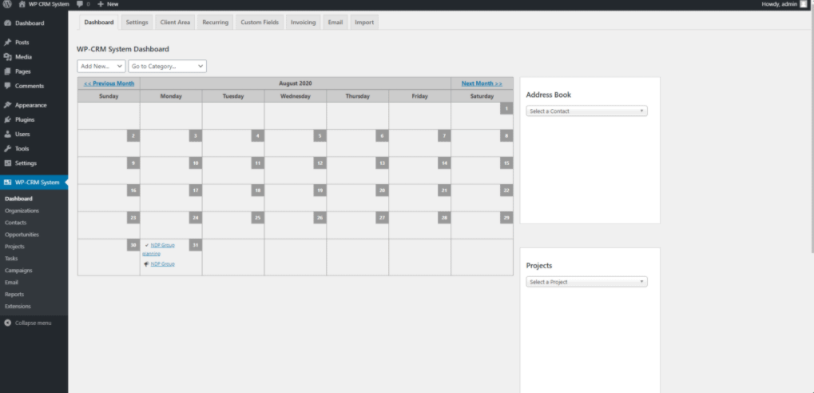Viewport: 814px width, 393px height.
Task: Open Reports in the CRM submenu
Action: [x=15, y=294]
